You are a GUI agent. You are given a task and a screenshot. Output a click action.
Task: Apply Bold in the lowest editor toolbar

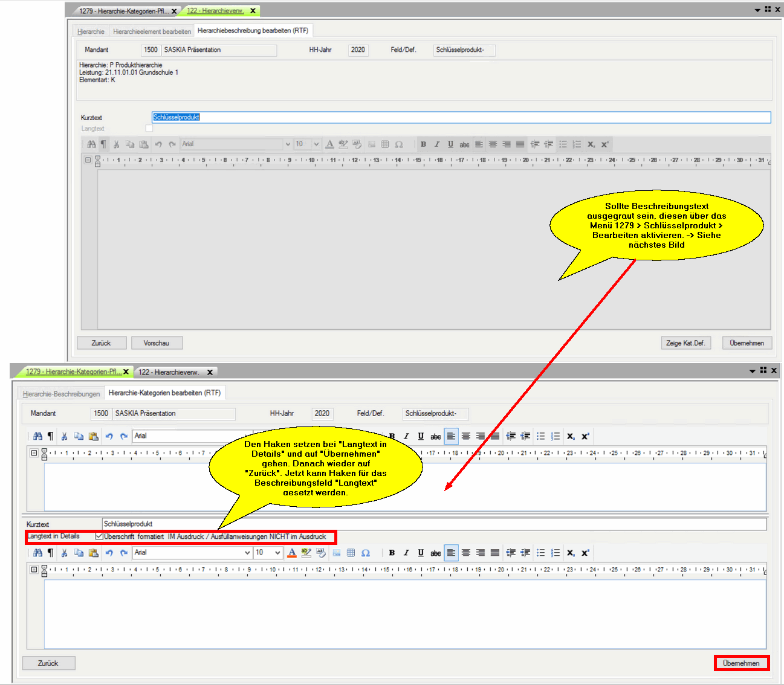pos(392,553)
